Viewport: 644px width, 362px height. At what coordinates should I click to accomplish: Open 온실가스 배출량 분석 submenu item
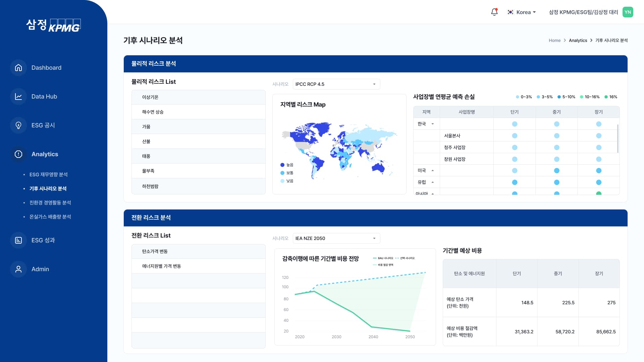[x=50, y=217]
